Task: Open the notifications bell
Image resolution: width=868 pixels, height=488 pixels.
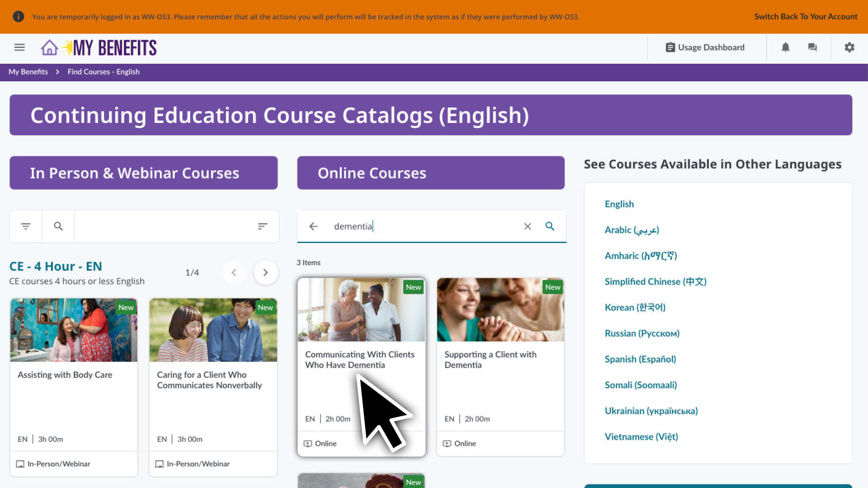Action: point(785,47)
